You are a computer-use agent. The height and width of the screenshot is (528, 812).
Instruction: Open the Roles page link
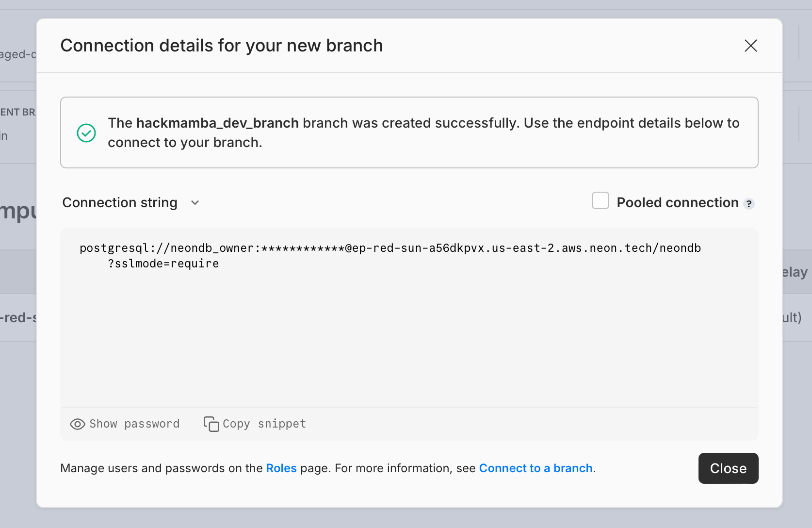coord(281,468)
